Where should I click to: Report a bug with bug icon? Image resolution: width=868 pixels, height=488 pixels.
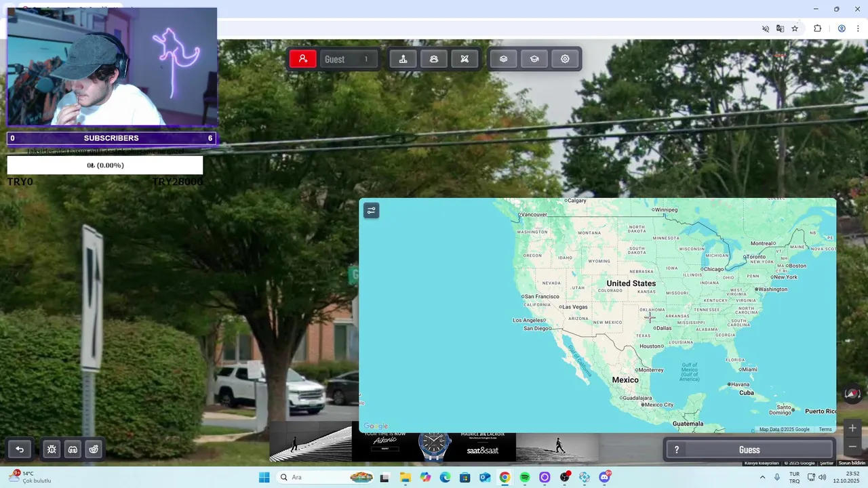52,449
